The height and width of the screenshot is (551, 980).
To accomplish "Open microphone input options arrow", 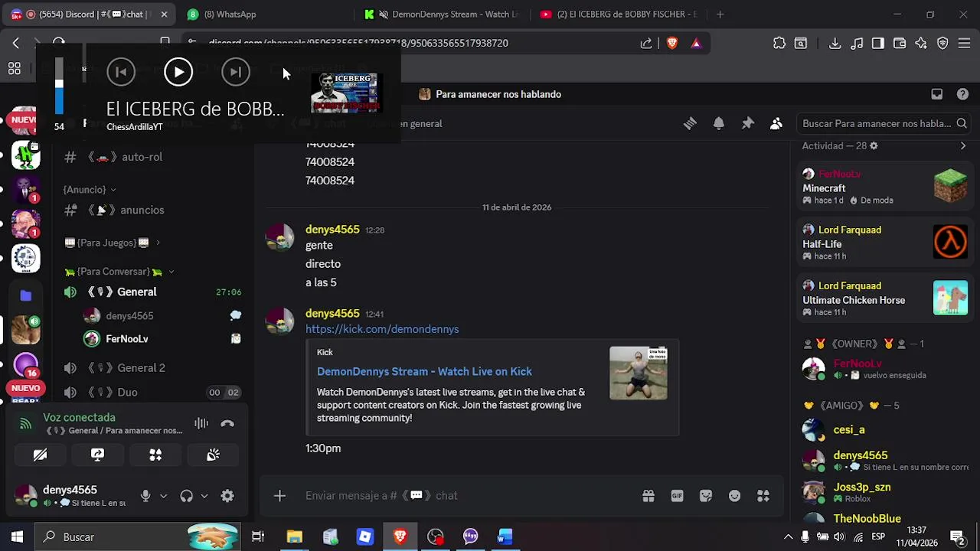I will 163,496.
